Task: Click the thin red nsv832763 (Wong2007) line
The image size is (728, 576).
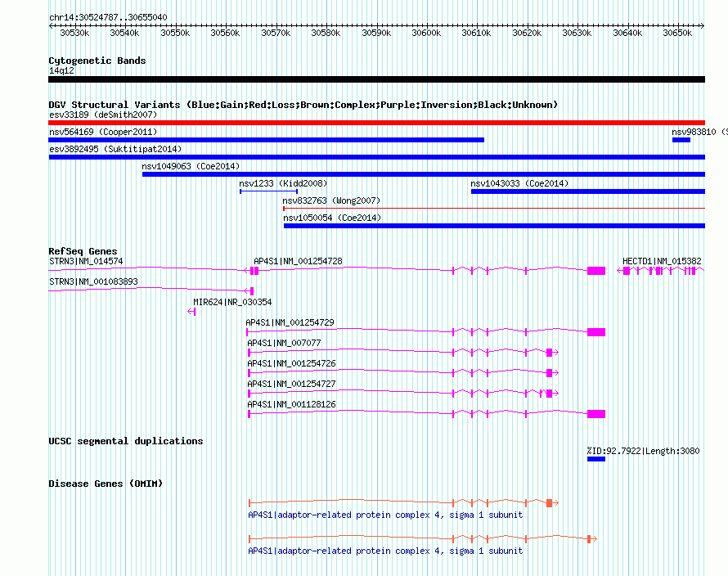Action: click(494, 209)
